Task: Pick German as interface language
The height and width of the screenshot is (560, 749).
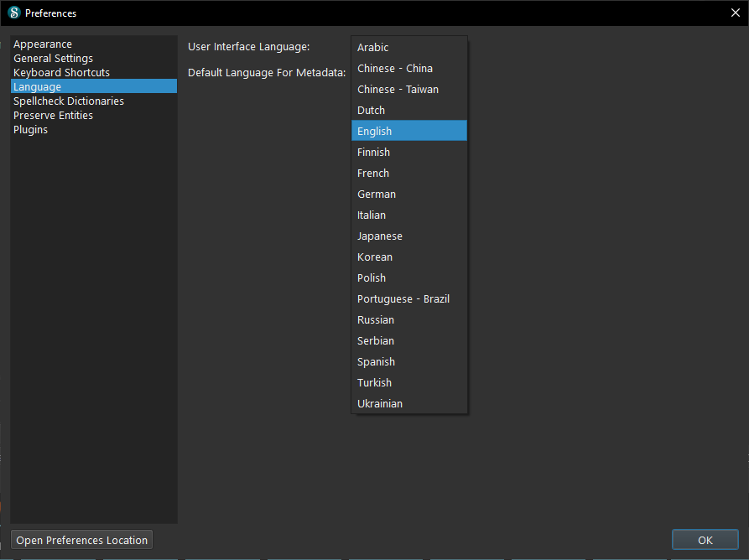Action: tap(377, 194)
